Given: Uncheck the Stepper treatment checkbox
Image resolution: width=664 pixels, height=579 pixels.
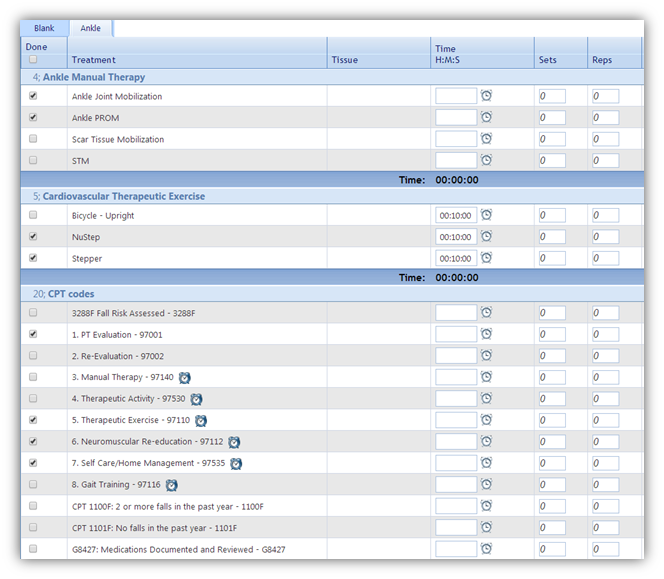Looking at the screenshot, I should [33, 259].
